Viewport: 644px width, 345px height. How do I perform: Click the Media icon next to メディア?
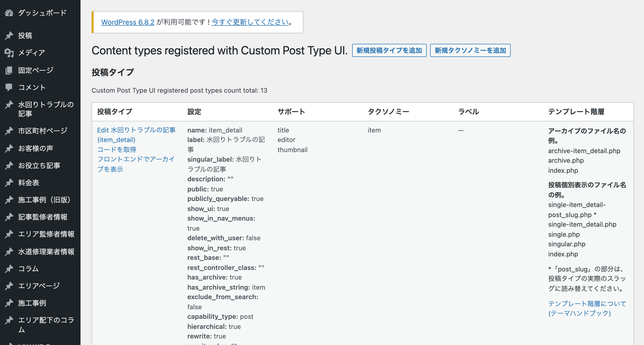click(9, 53)
